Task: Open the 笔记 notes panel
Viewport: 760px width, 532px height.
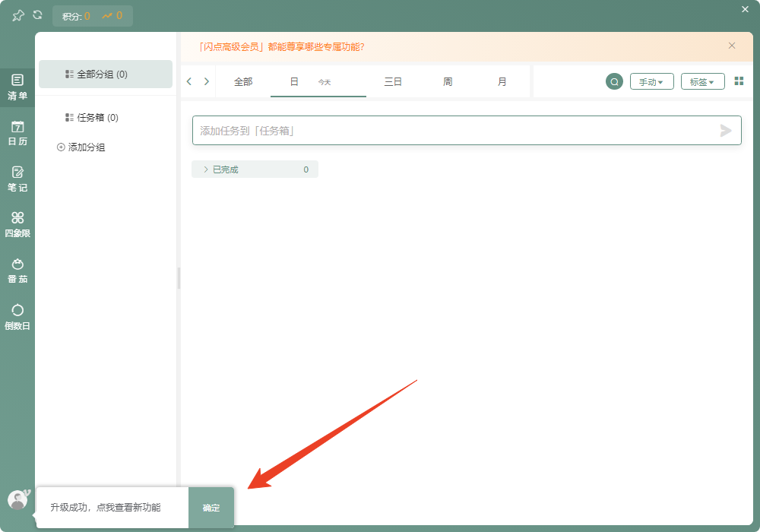Action: (17, 176)
